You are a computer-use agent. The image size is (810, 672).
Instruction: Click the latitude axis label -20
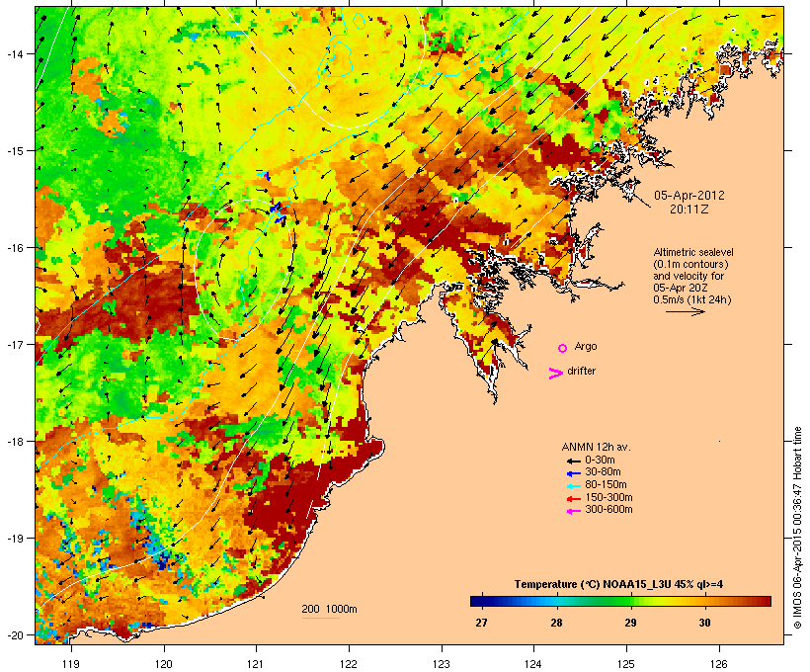[14, 635]
